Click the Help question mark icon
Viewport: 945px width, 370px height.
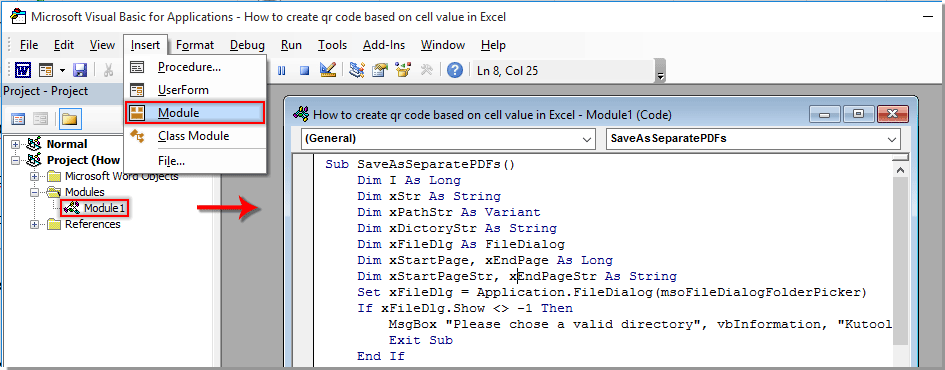click(x=455, y=71)
